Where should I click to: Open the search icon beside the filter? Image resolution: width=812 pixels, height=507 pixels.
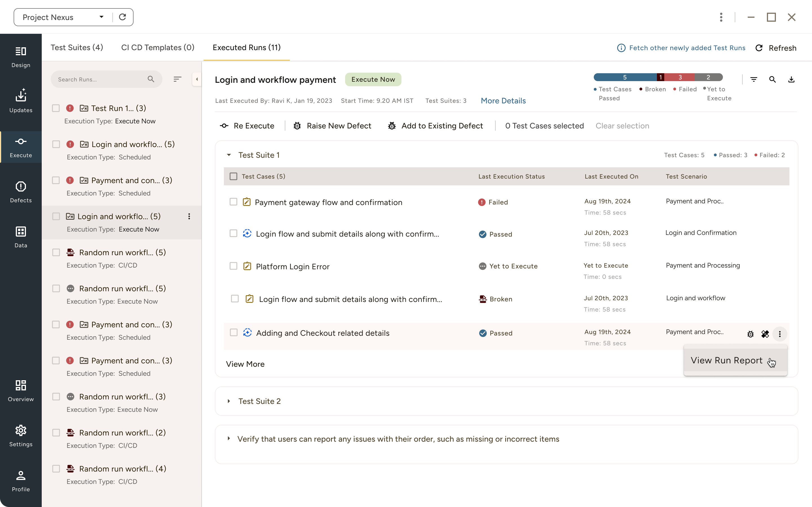773,79
